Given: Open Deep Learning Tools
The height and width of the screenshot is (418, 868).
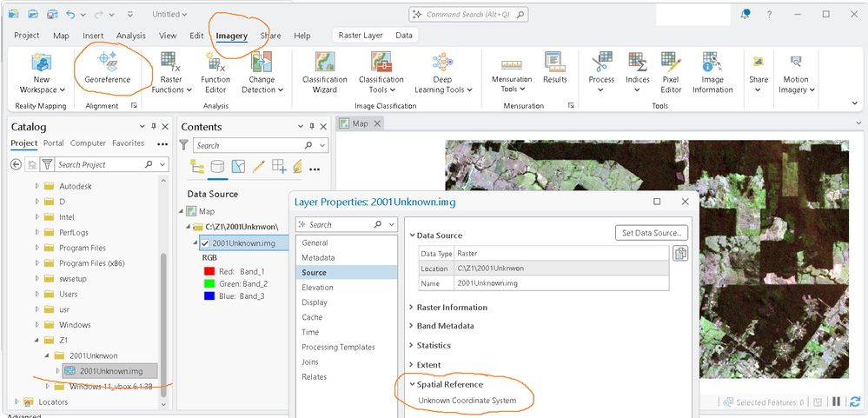Looking at the screenshot, I should point(443,72).
